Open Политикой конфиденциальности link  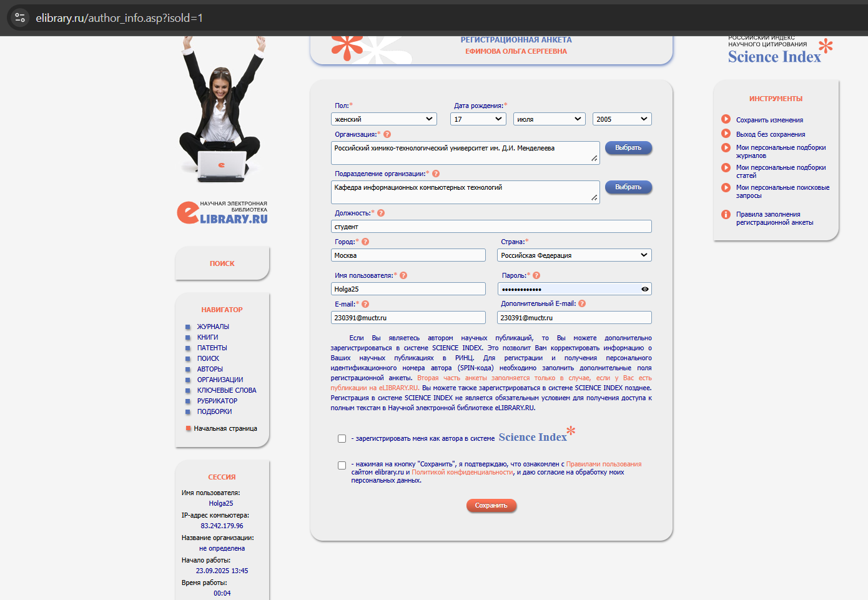point(462,472)
